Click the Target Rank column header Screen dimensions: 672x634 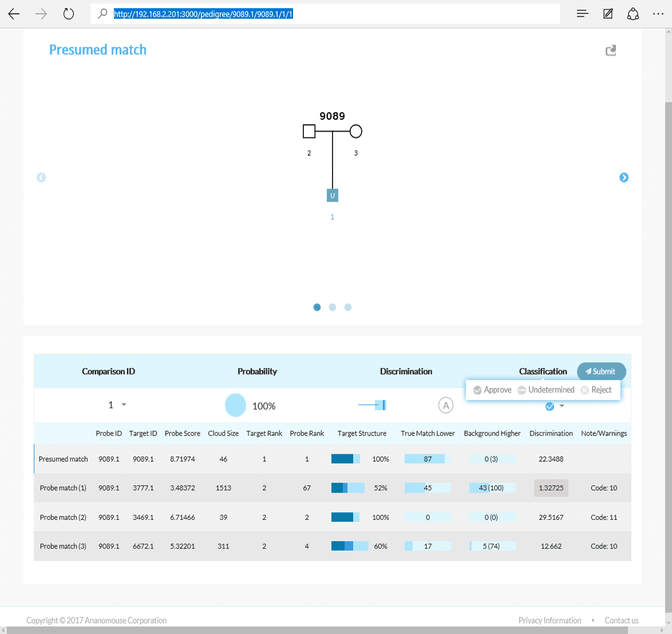click(x=264, y=434)
